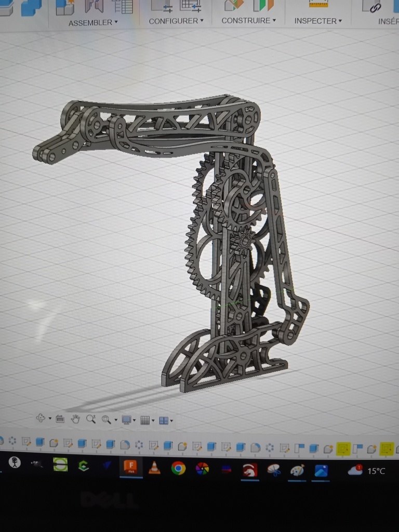Screen dimensions: 399x532
Task: Open Fusion 360 from the taskbar
Action: (130, 467)
